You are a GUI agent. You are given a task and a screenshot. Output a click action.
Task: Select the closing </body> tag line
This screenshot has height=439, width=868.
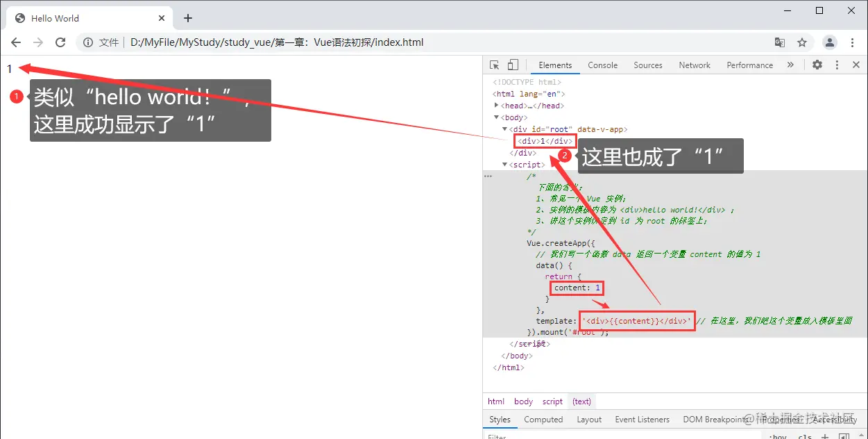click(516, 356)
